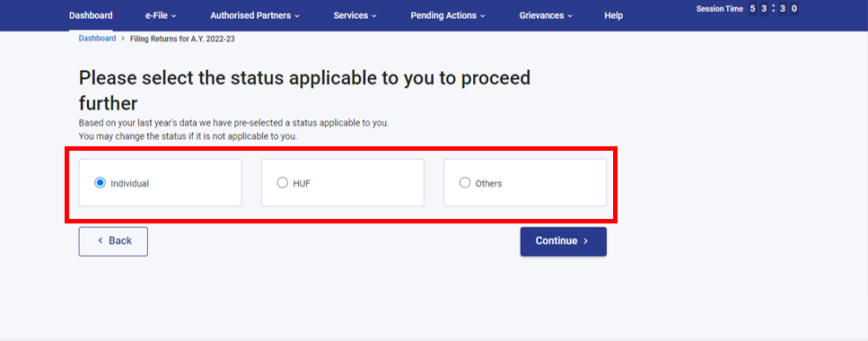Expand the Grievances menu
The height and width of the screenshot is (341, 868).
546,15
